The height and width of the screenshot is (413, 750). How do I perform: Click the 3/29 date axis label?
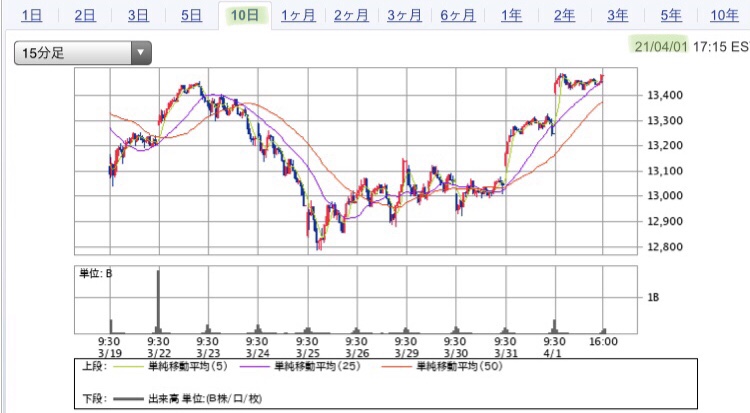[x=407, y=354]
